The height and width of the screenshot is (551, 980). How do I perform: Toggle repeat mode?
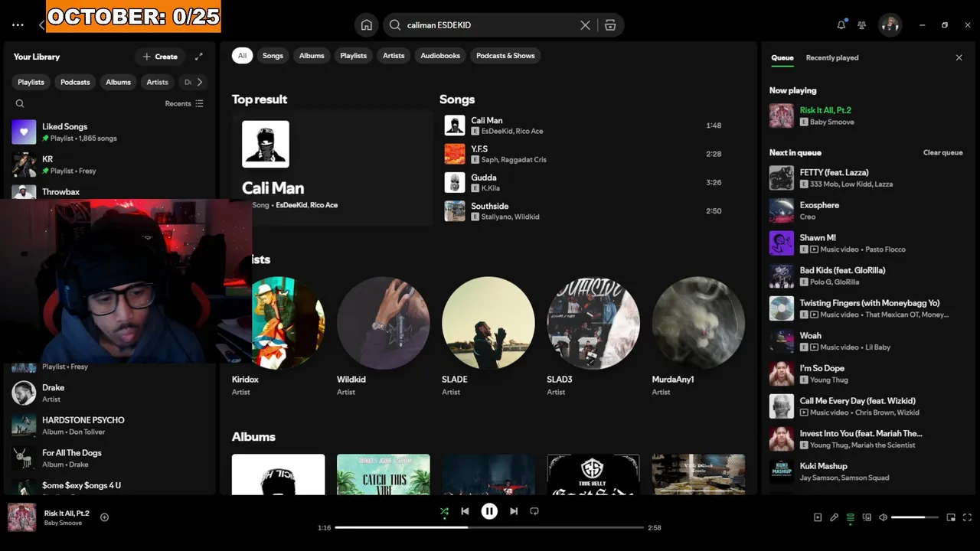534,511
